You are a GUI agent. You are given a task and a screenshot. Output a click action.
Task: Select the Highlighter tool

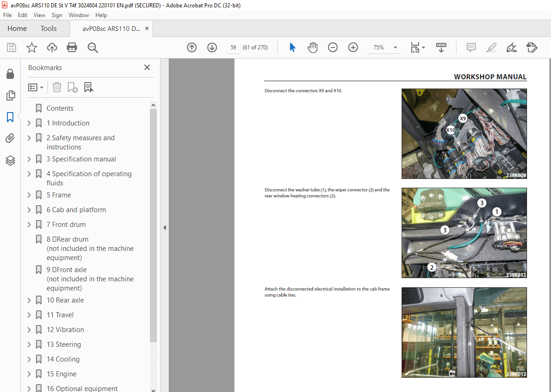[491, 47]
